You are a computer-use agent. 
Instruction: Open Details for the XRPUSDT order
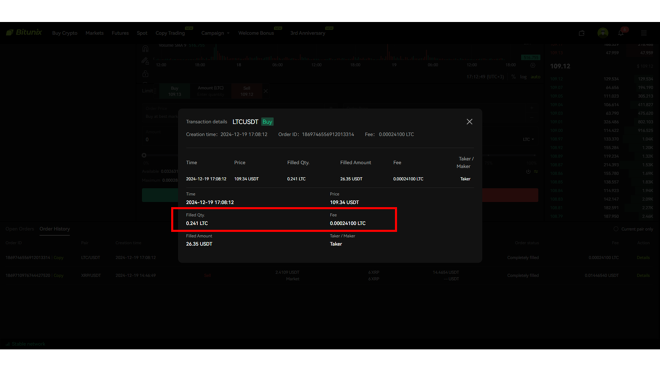click(643, 275)
